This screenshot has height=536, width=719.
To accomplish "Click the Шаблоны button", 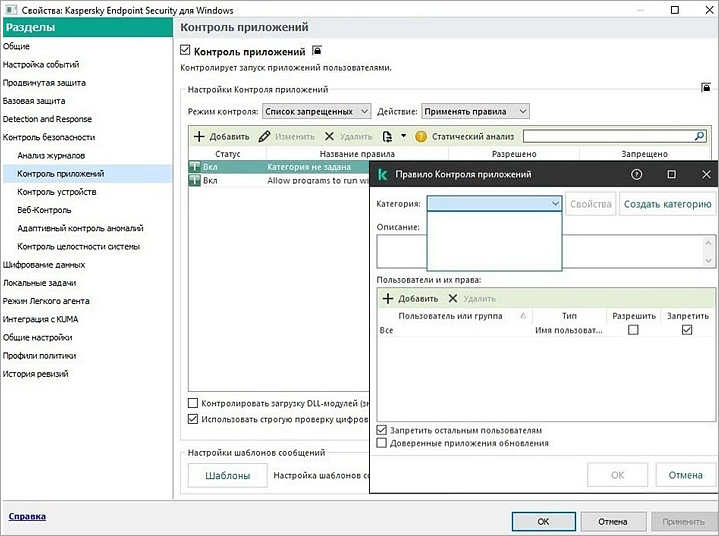I will (227, 475).
